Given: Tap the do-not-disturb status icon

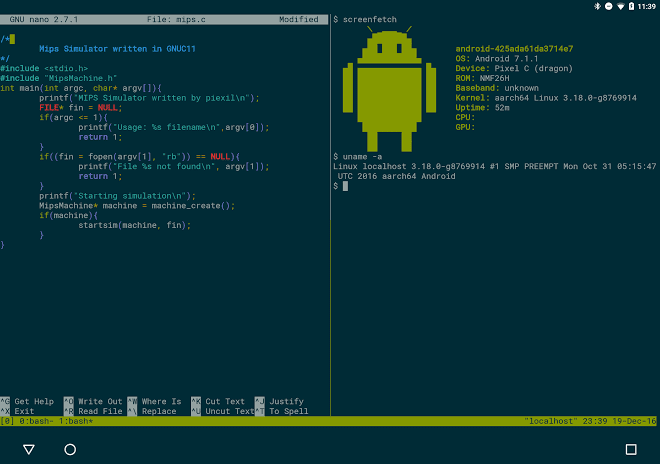Looking at the screenshot, I should click(x=609, y=6).
